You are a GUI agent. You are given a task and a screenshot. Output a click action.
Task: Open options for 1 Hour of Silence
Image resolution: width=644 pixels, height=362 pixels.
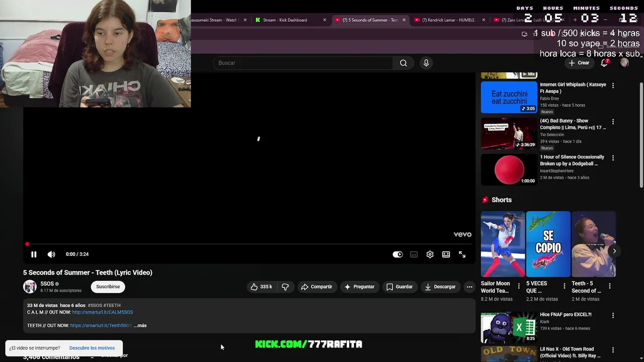pos(613,158)
